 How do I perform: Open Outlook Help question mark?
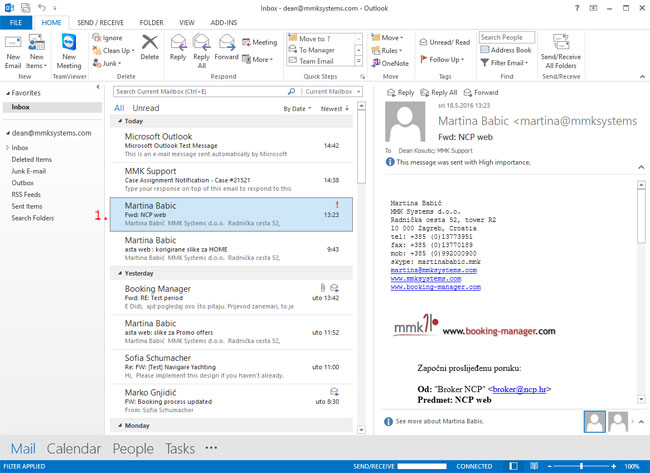coord(577,8)
